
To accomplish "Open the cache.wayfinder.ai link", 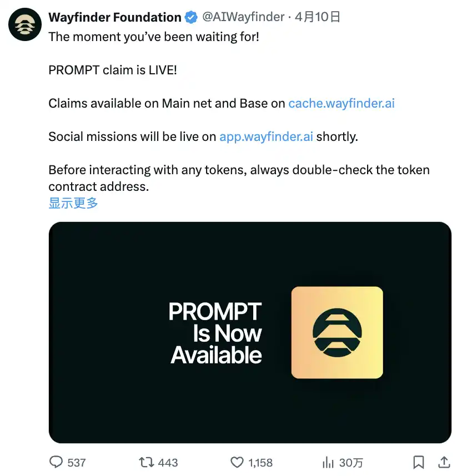I will (342, 103).
